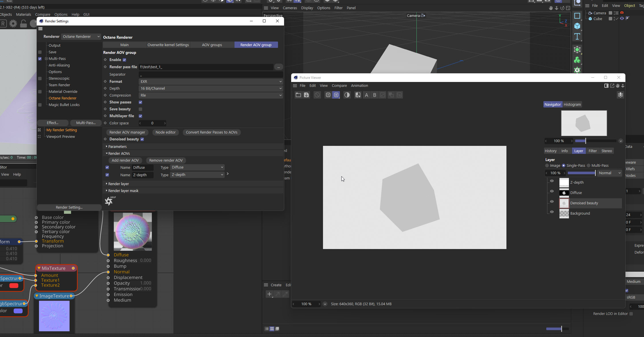Uncheck the Denoised beauty checkbox
Viewport: 644px width, 337px height.
pyautogui.click(x=142, y=139)
